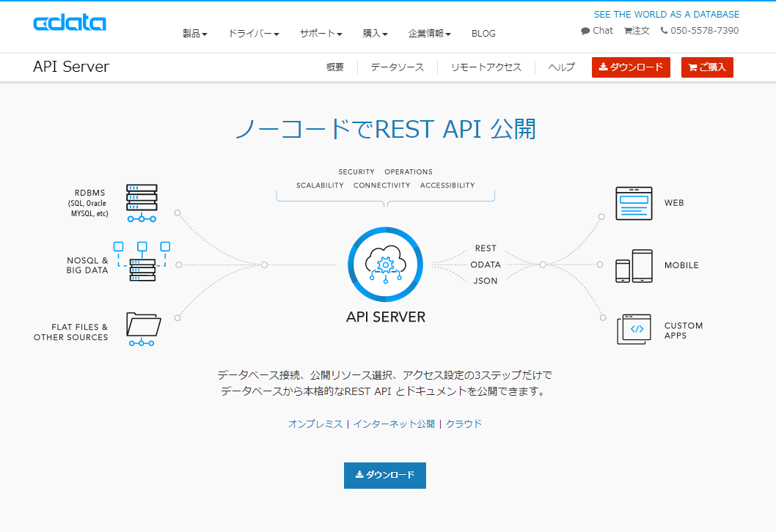
Task: Click the phone icon beside 050-5578-7390
Action: pyautogui.click(x=665, y=31)
